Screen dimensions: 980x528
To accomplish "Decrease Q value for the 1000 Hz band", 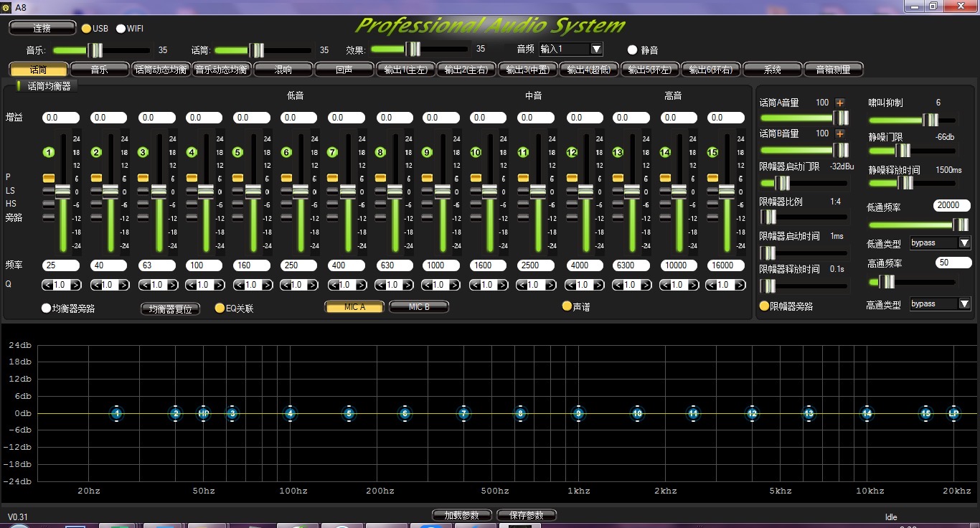I will click(x=427, y=285).
